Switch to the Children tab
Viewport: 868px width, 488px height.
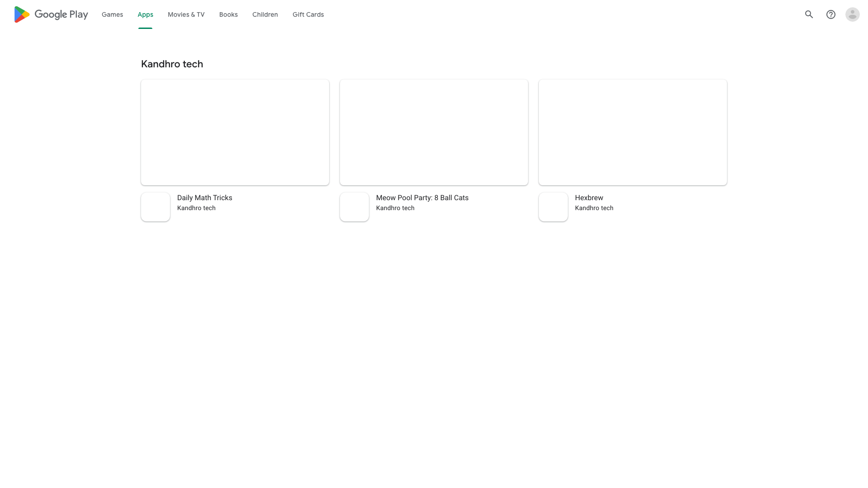pyautogui.click(x=265, y=14)
